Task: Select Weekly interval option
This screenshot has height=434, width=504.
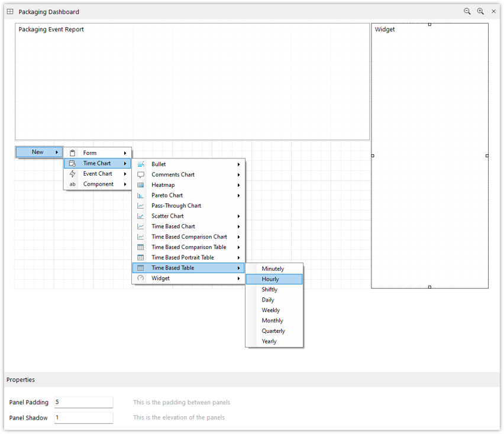Action: [x=274, y=310]
